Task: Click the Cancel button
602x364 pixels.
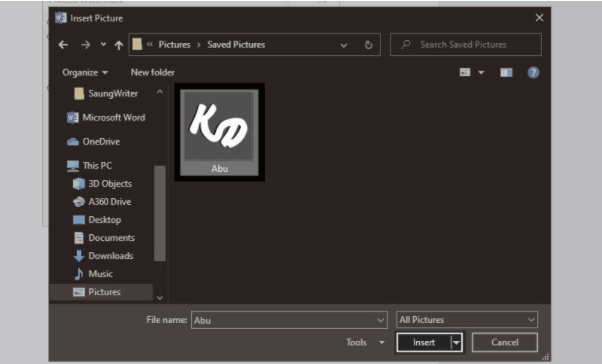Action: [504, 342]
